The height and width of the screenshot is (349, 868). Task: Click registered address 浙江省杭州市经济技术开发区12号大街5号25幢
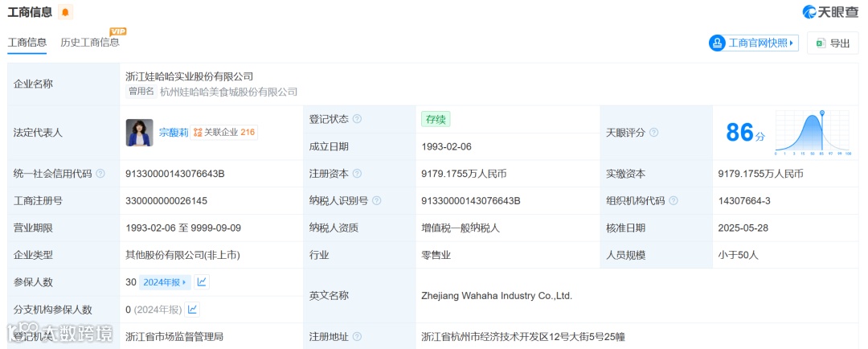(x=523, y=336)
